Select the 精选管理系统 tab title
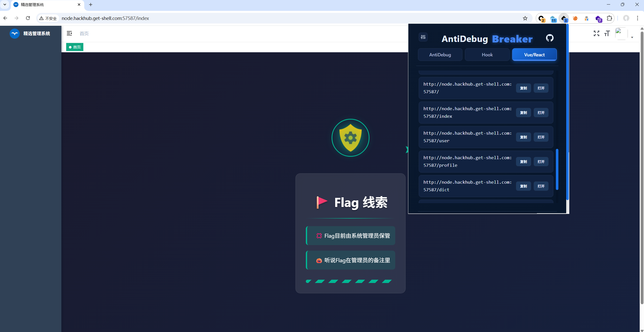Image resolution: width=644 pixels, height=332 pixels. [32, 5]
